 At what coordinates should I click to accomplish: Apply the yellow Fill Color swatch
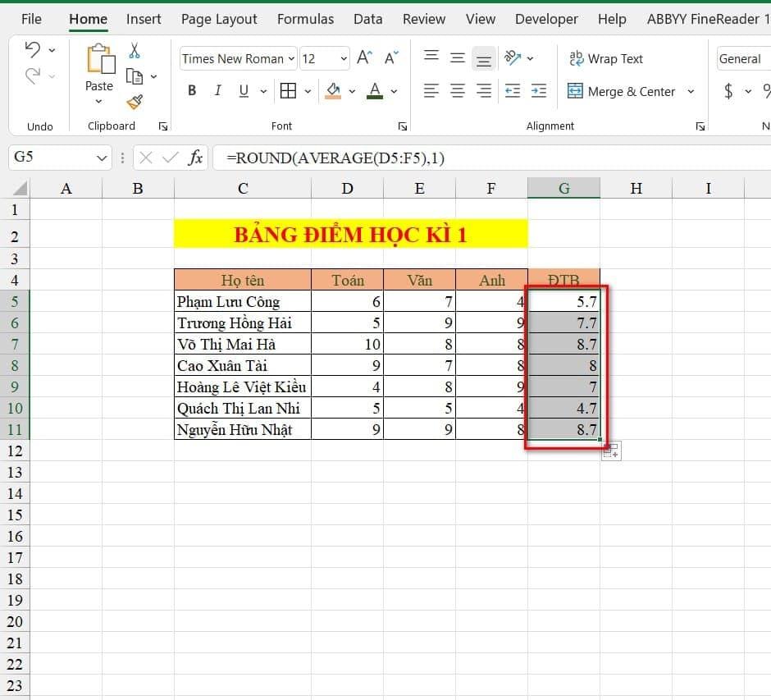[333, 91]
